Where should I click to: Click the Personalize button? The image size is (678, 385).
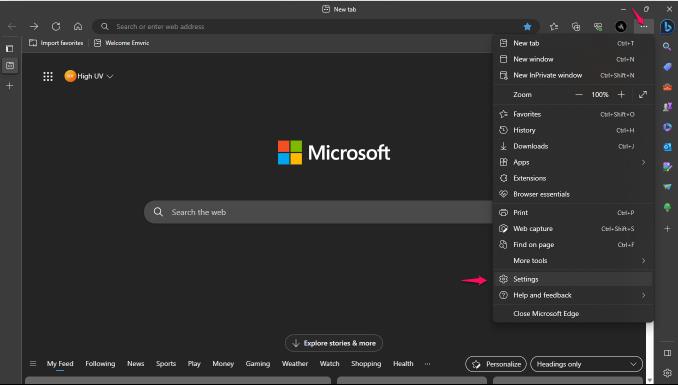pyautogui.click(x=496, y=364)
